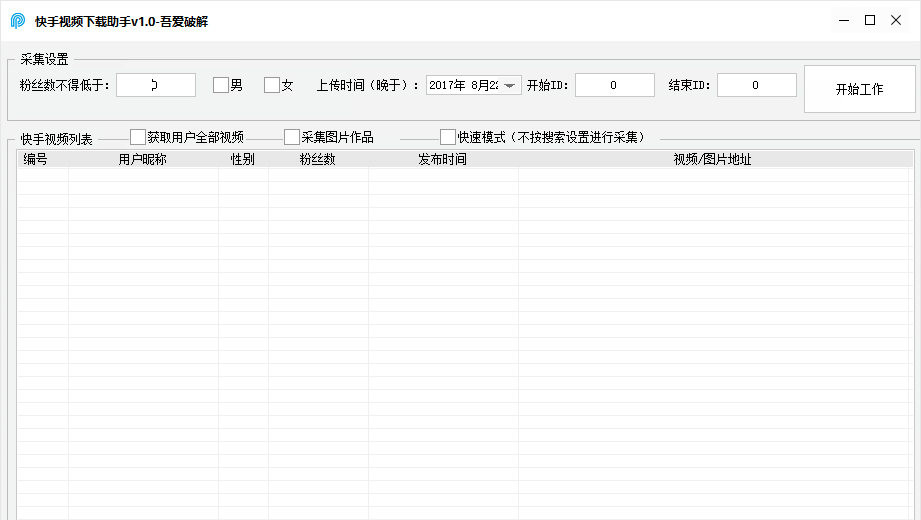Click the 粉丝数 column header

pos(318,159)
